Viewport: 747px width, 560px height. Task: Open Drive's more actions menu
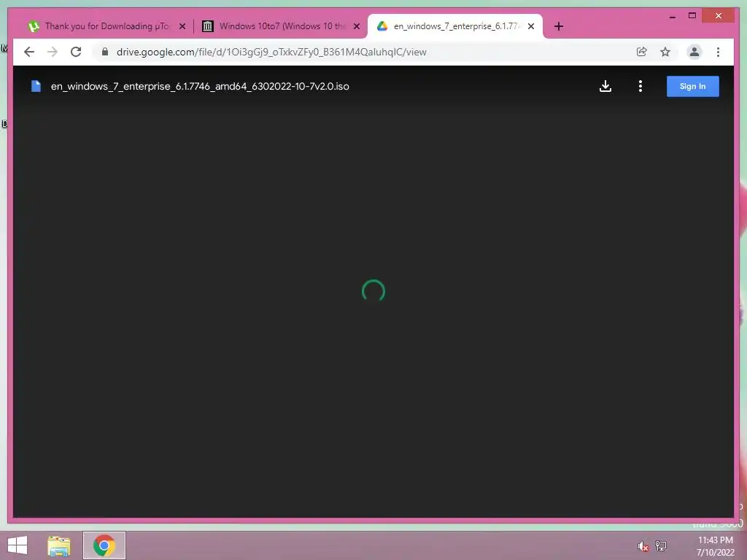point(640,86)
